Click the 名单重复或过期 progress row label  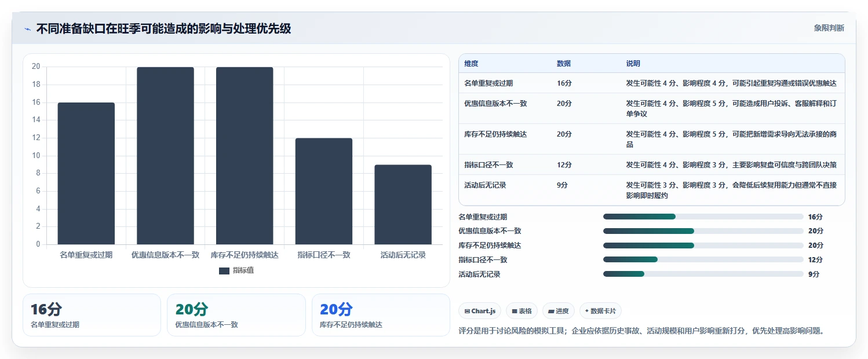(x=483, y=217)
